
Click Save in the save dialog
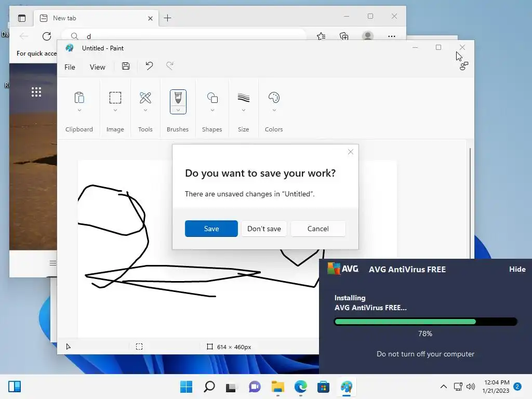[x=211, y=229]
